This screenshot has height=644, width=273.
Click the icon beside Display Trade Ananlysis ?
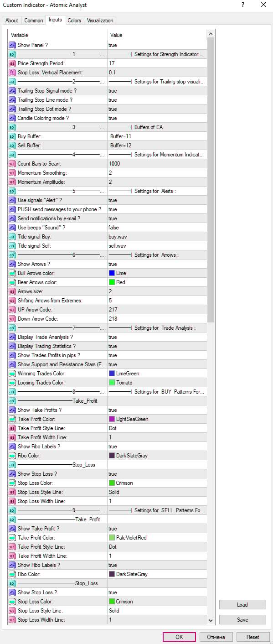point(12,337)
